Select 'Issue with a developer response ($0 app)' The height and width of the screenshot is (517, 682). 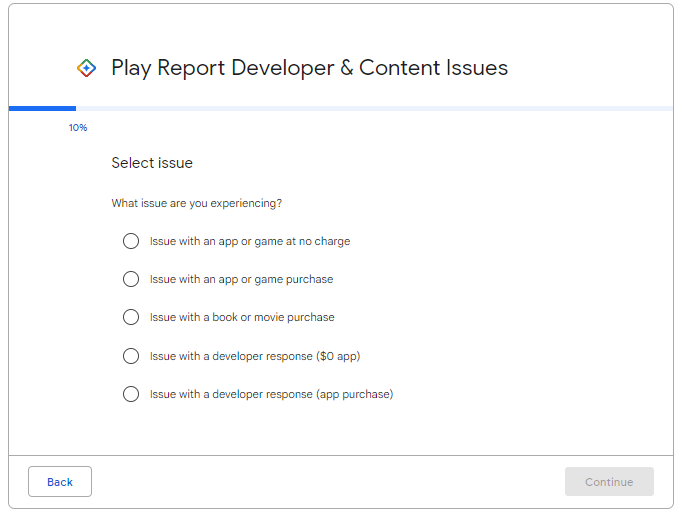click(x=131, y=356)
